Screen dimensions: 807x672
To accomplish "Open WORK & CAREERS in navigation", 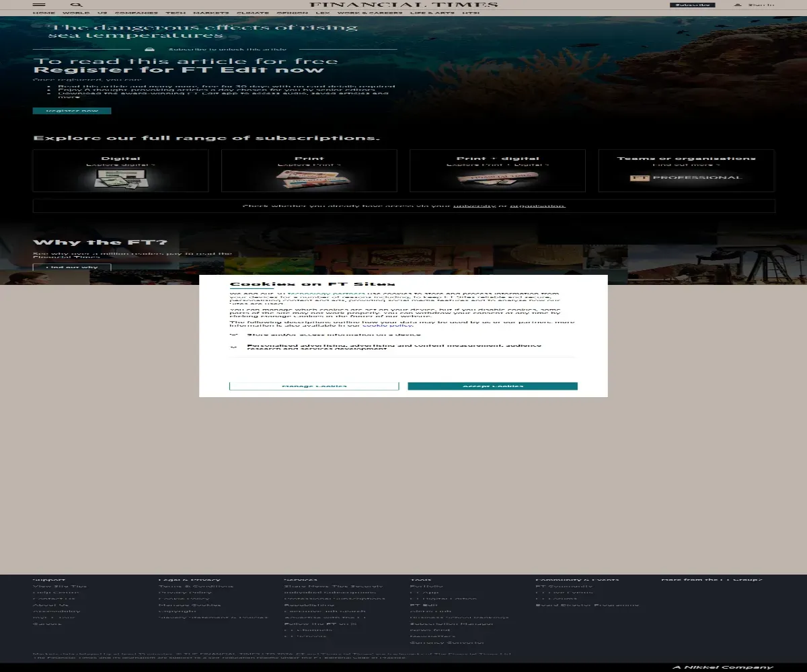I will point(370,13).
